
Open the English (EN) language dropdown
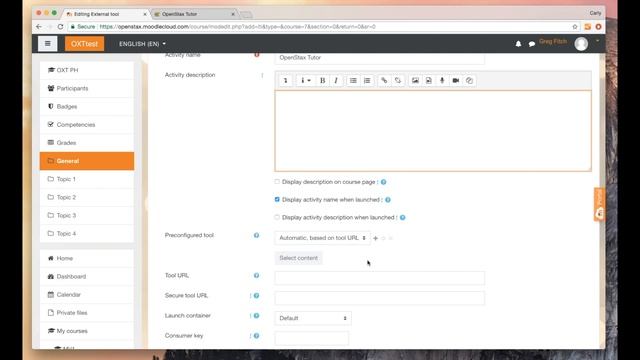pos(142,44)
